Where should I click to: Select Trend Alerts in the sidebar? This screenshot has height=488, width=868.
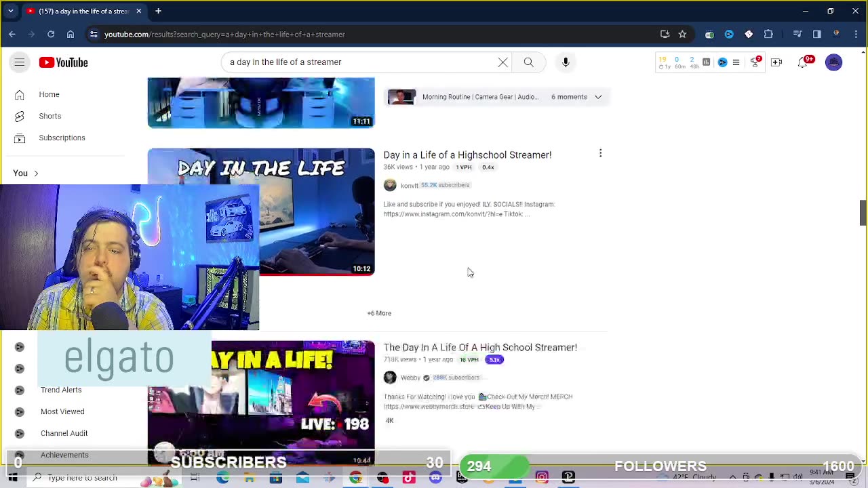[61, 390]
